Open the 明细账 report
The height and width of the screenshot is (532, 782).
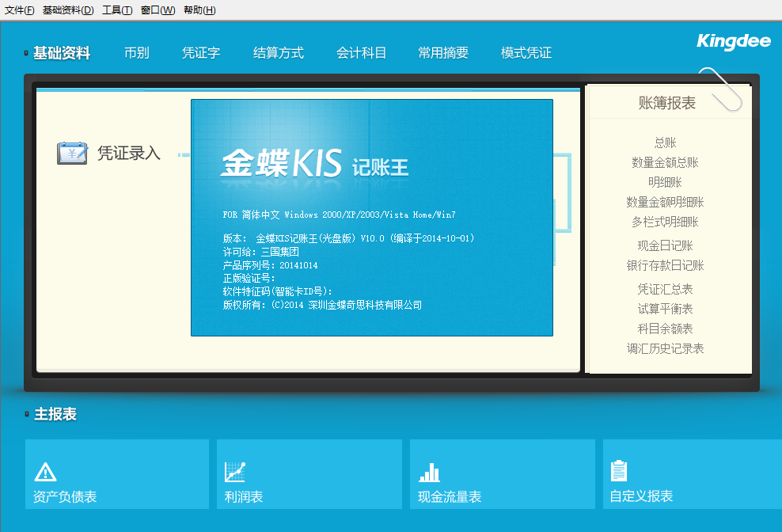click(666, 182)
